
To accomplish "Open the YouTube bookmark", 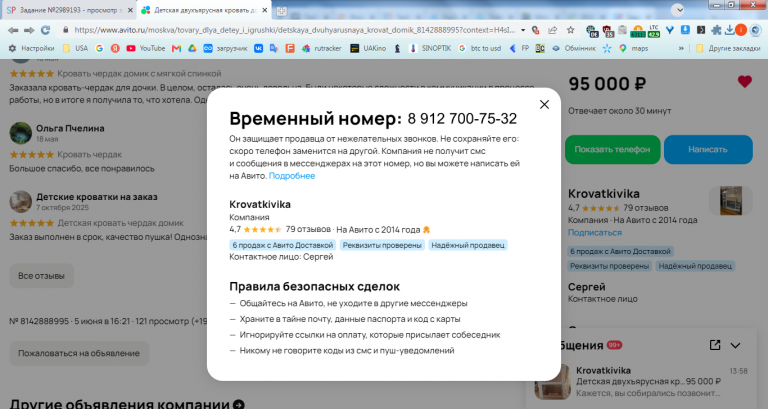I will point(145,48).
